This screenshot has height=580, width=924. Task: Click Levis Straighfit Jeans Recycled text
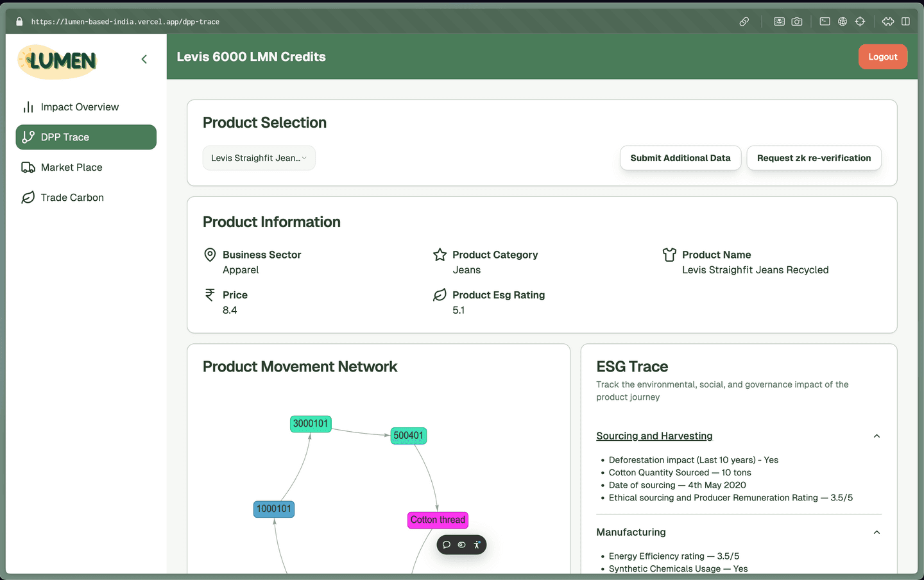click(755, 270)
